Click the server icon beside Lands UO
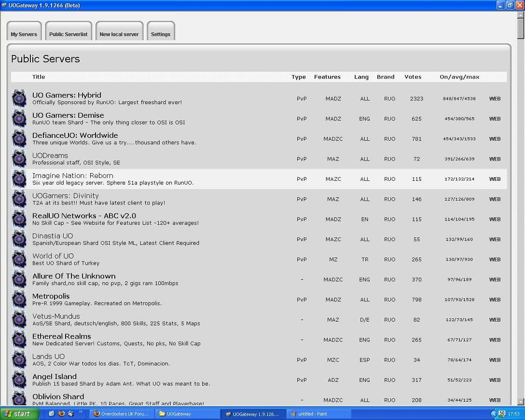Screen dimensions: 525x420 point(19,359)
